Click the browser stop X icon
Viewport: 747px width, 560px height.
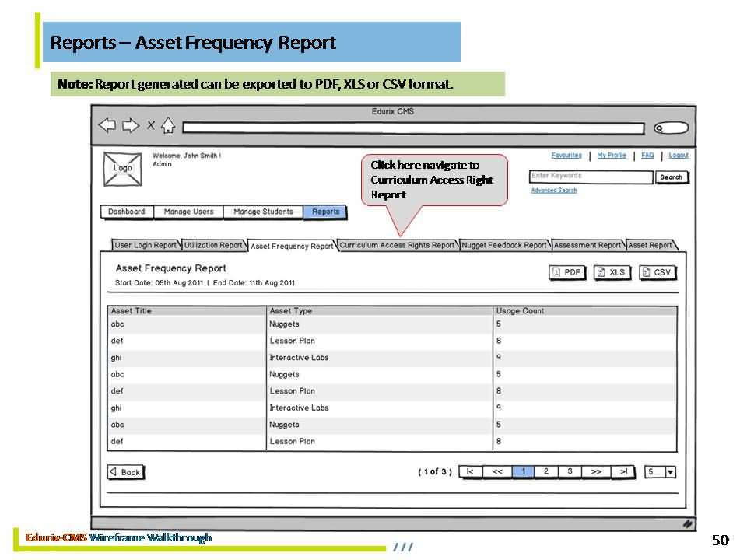(151, 126)
